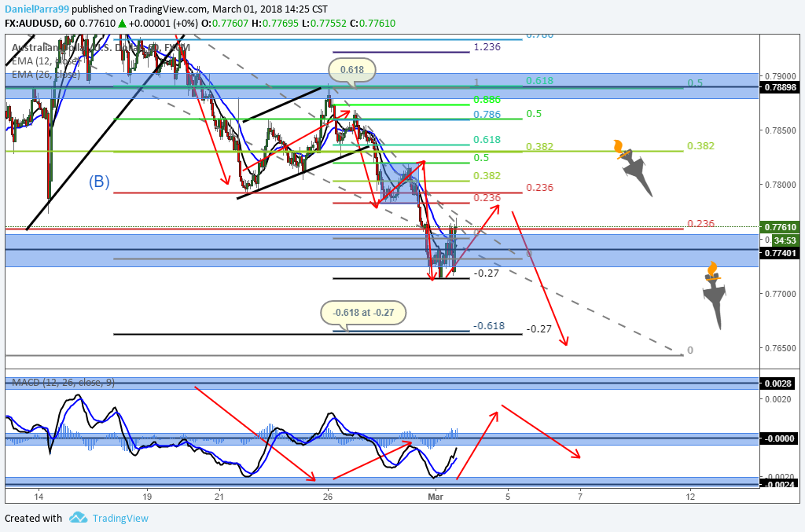
Task: Click the green 0.886 Fibonacci label
Action: (x=487, y=100)
